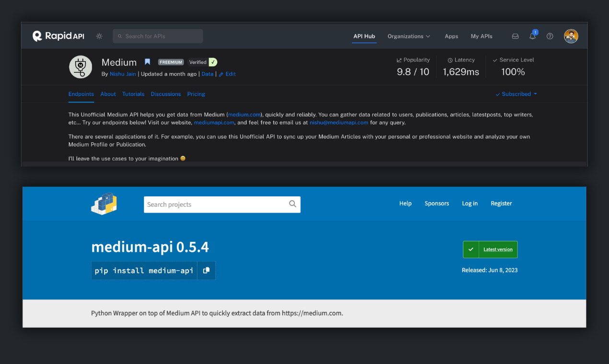Expand the Organizations dropdown

(409, 36)
